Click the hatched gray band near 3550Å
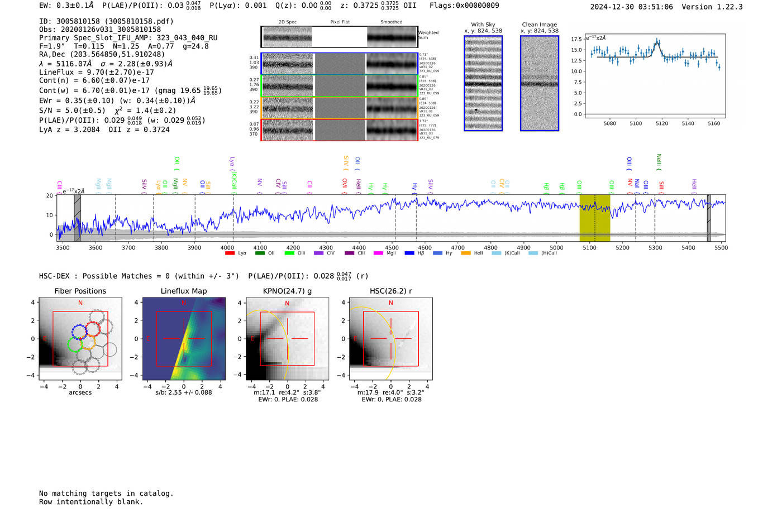This screenshot has height=532, width=782. pyautogui.click(x=78, y=218)
